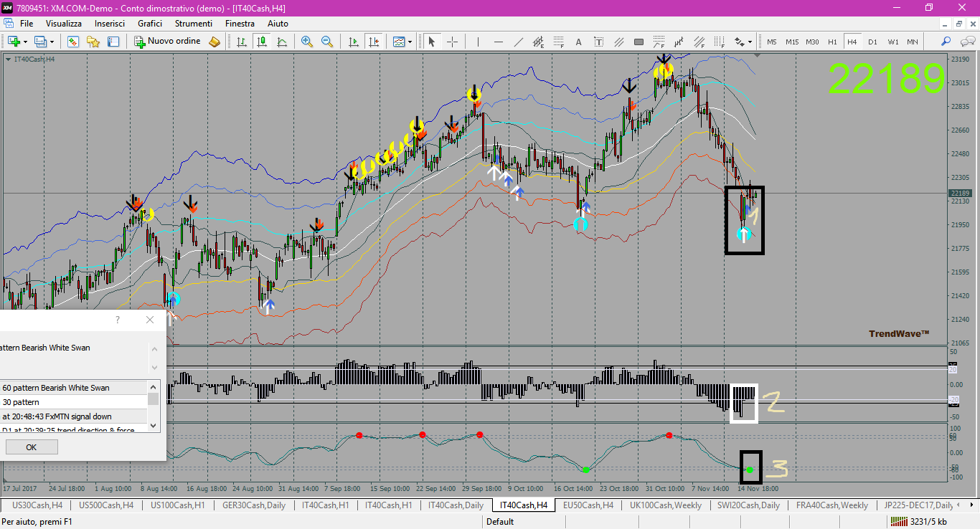The width and height of the screenshot is (980, 529).
Task: Open the Strumenti menu
Action: [x=194, y=24]
